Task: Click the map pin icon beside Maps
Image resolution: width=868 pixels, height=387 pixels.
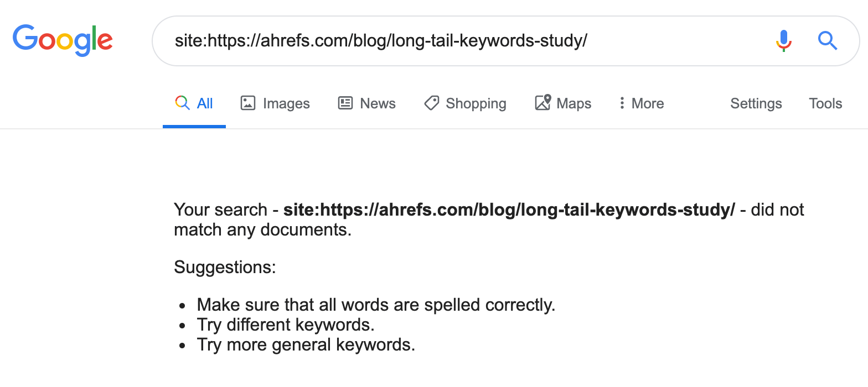Action: click(x=543, y=103)
